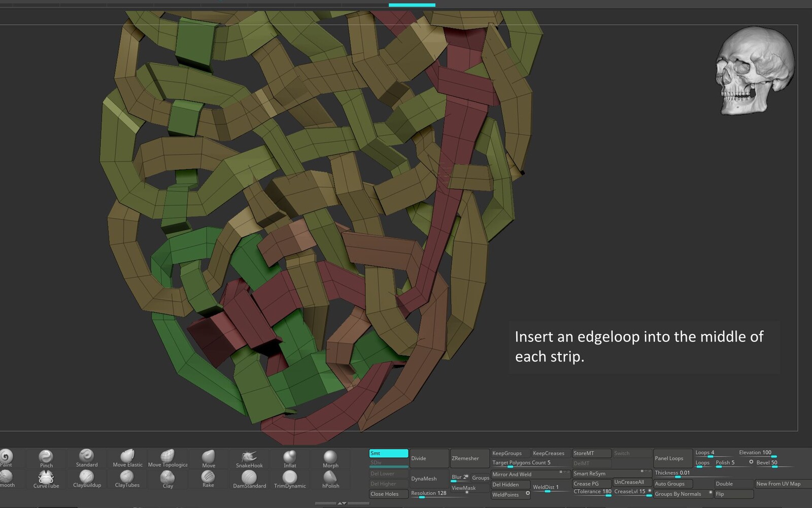Adjust the CreaseLvl slider
Viewport: 812px width, 508px height.
pyautogui.click(x=632, y=492)
